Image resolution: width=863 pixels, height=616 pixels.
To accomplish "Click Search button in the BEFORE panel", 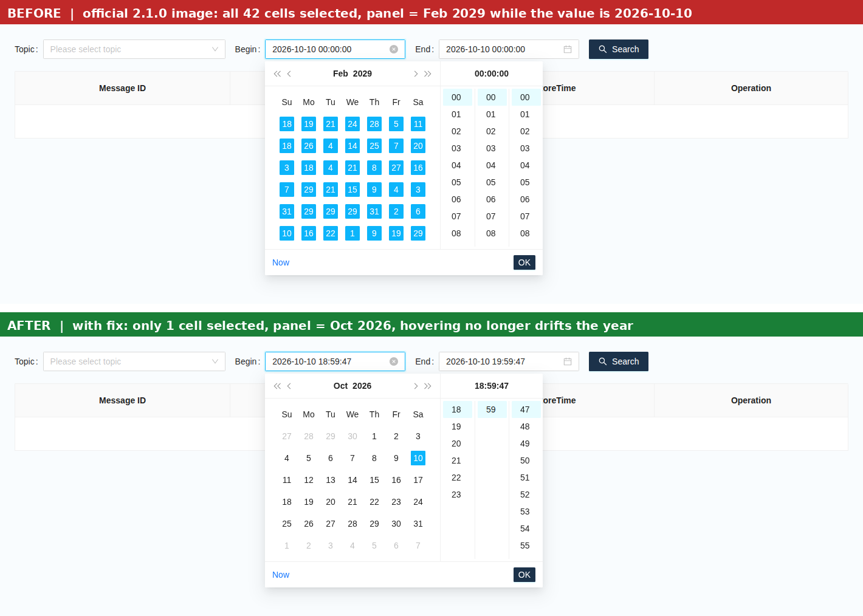I will coord(619,49).
